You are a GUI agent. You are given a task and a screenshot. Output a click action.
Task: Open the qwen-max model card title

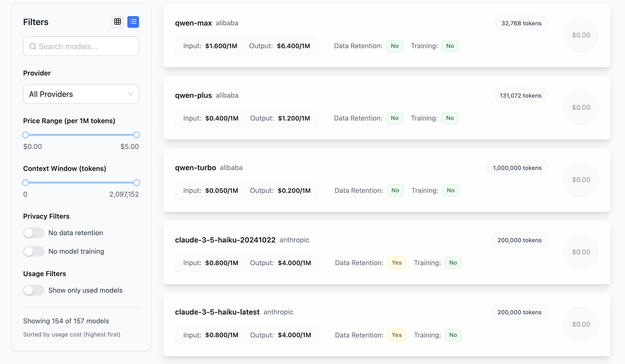(193, 23)
